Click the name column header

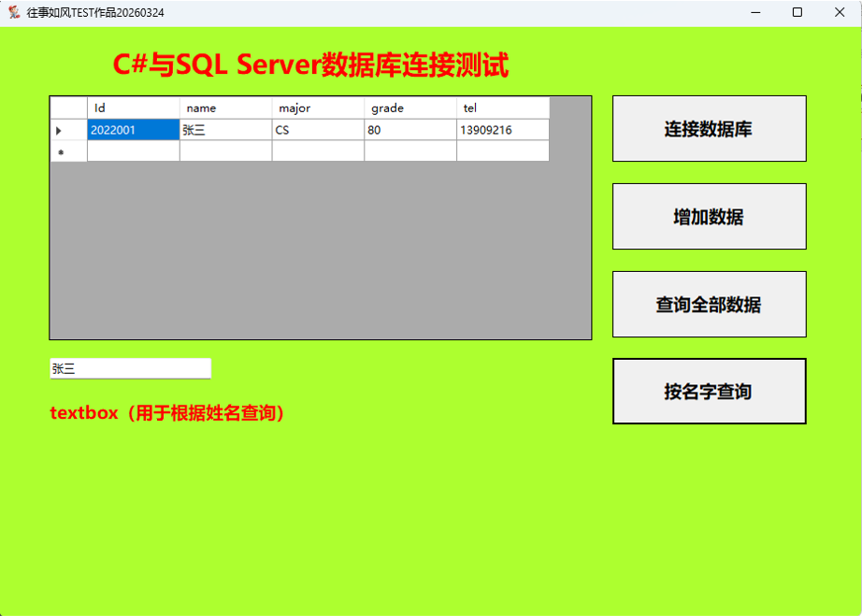click(x=225, y=108)
